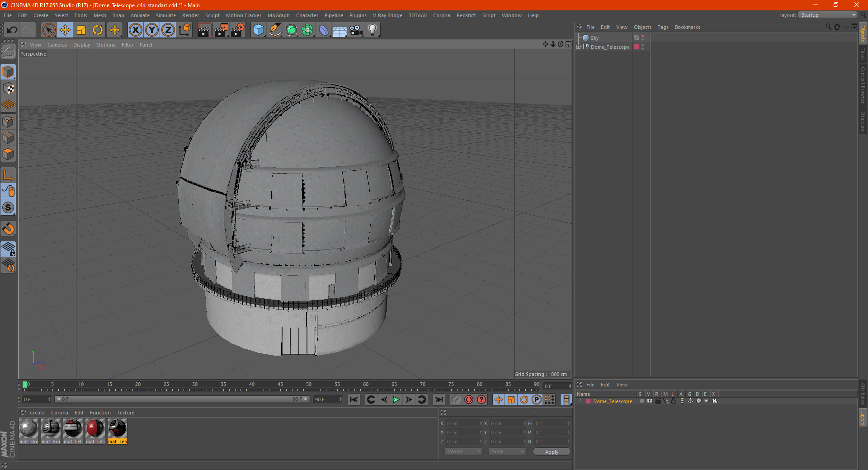This screenshot has height=470, width=868.
Task: Click the Undo arrow icon
Action: coord(12,30)
